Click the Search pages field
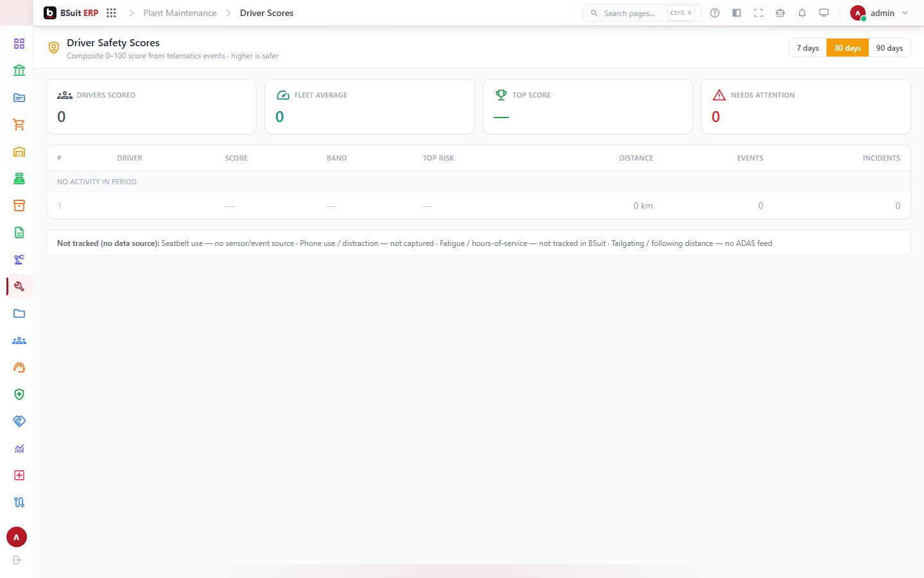924x578 pixels. point(642,13)
